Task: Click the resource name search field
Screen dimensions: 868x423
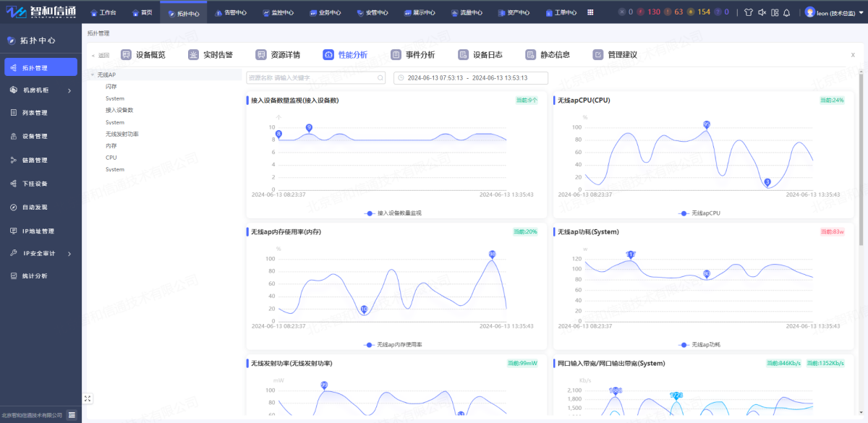Action: point(315,78)
